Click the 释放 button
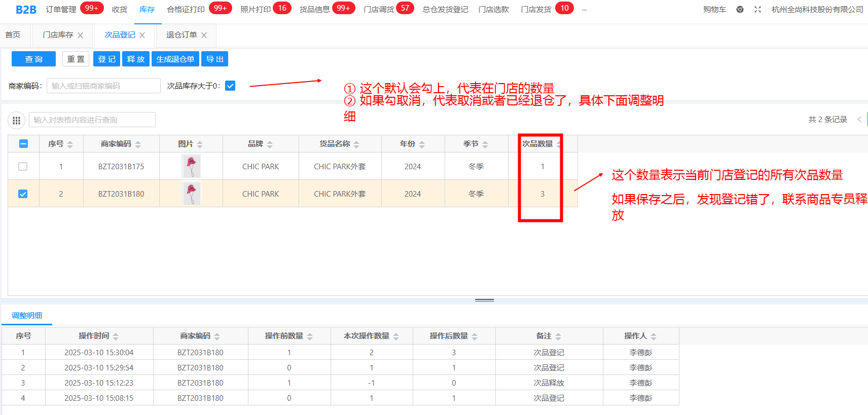 pyautogui.click(x=135, y=59)
